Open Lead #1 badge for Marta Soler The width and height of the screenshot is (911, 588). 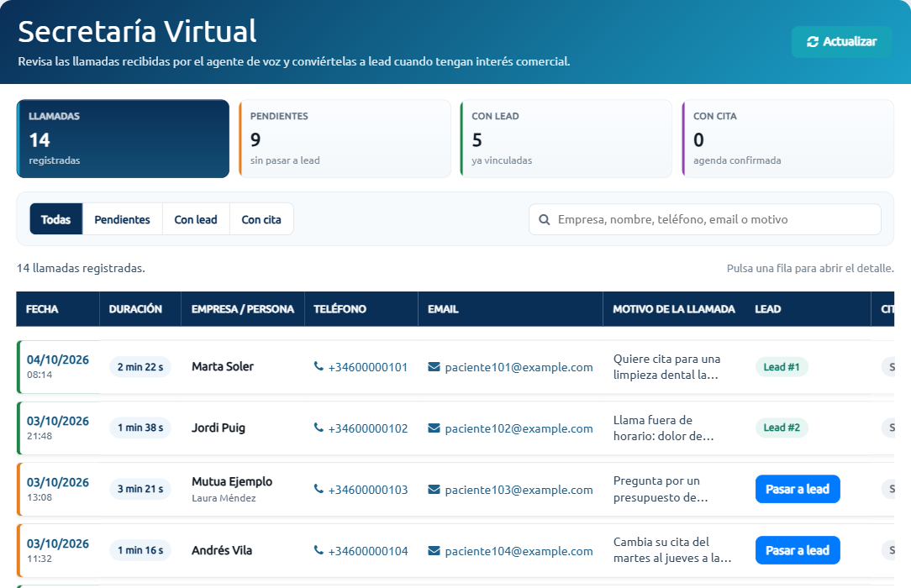[x=782, y=367]
